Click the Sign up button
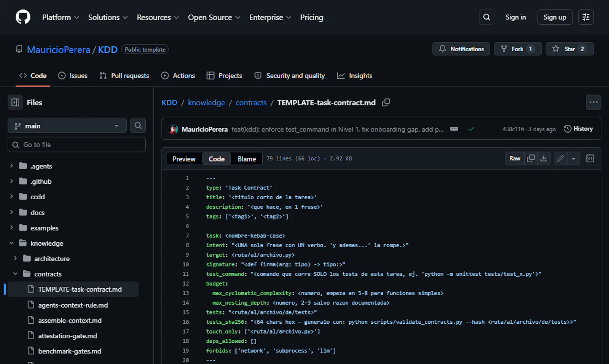This screenshot has height=364, width=609. [x=555, y=17]
